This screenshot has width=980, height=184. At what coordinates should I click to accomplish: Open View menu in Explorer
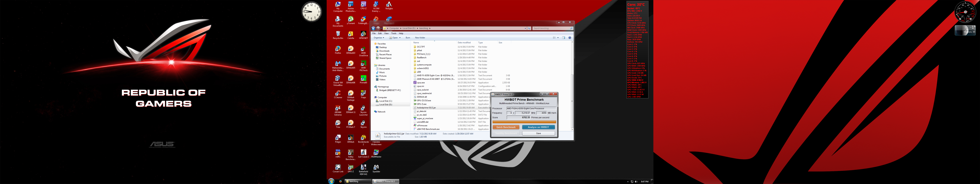coord(387,34)
